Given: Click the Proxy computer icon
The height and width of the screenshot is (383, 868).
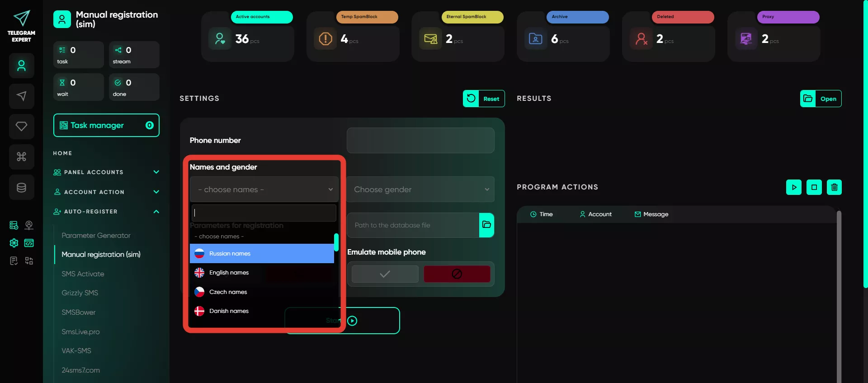Looking at the screenshot, I should point(746,38).
